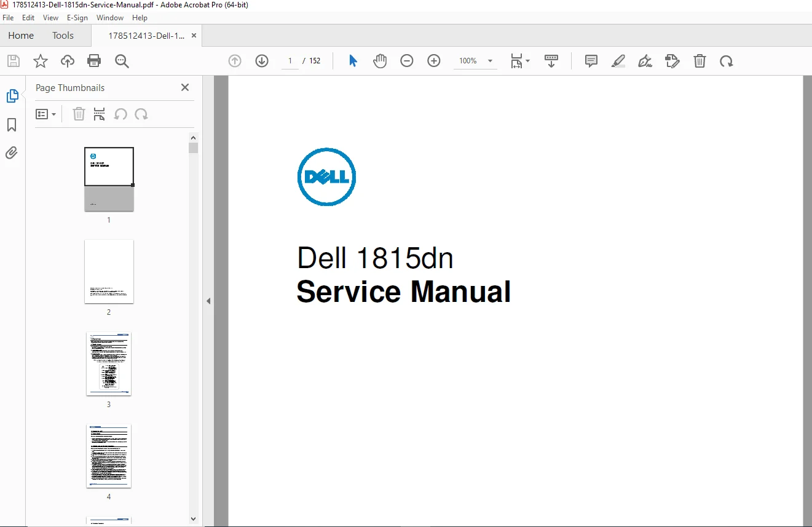Click the page number input field

click(x=290, y=61)
